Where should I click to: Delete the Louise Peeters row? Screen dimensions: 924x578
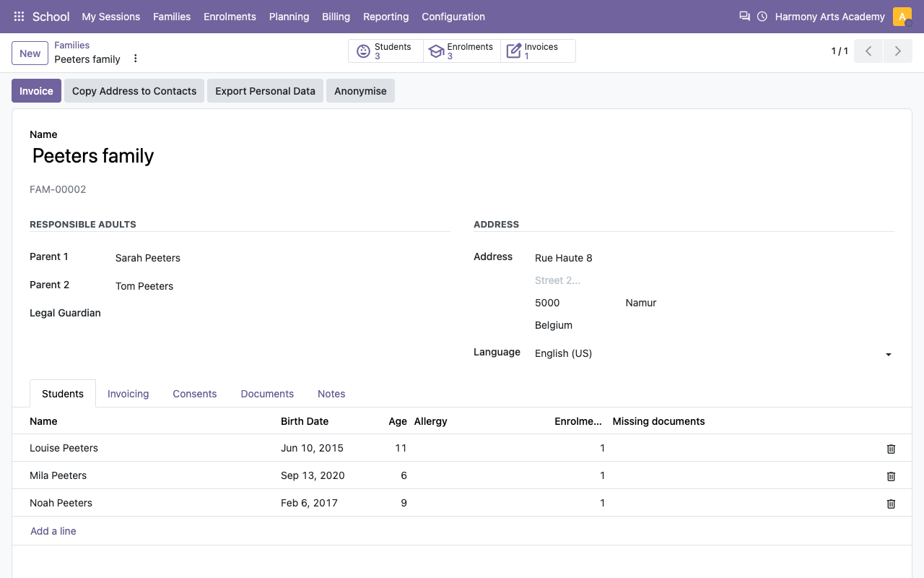pyautogui.click(x=891, y=449)
